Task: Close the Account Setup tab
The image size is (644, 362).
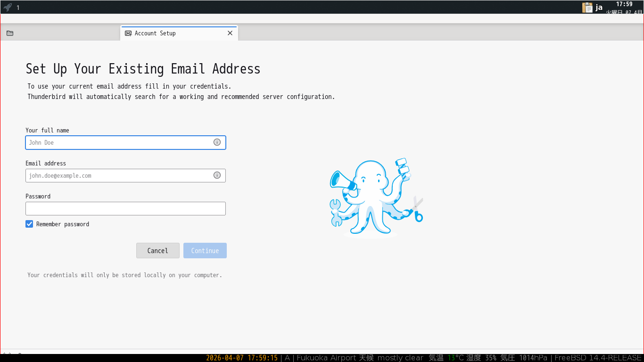Action: (x=230, y=33)
